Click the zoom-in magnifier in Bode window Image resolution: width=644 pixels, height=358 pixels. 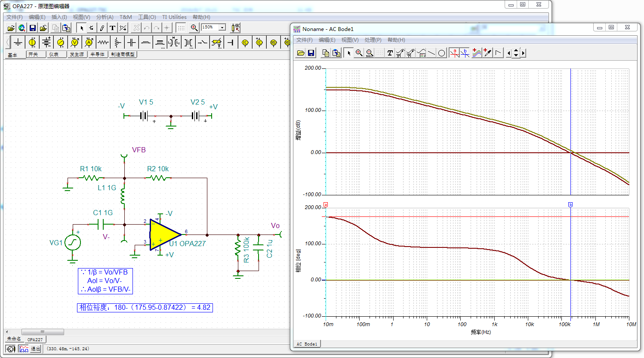coord(359,53)
